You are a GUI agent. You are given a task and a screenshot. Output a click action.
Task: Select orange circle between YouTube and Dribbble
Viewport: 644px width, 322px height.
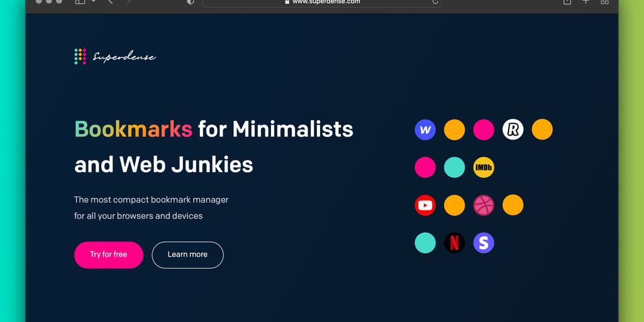454,205
